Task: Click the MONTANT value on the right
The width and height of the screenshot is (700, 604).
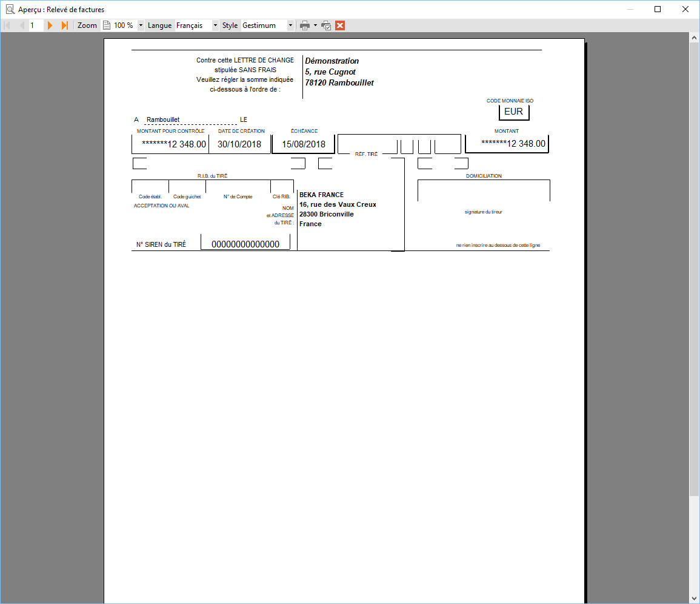Action: coord(513,144)
